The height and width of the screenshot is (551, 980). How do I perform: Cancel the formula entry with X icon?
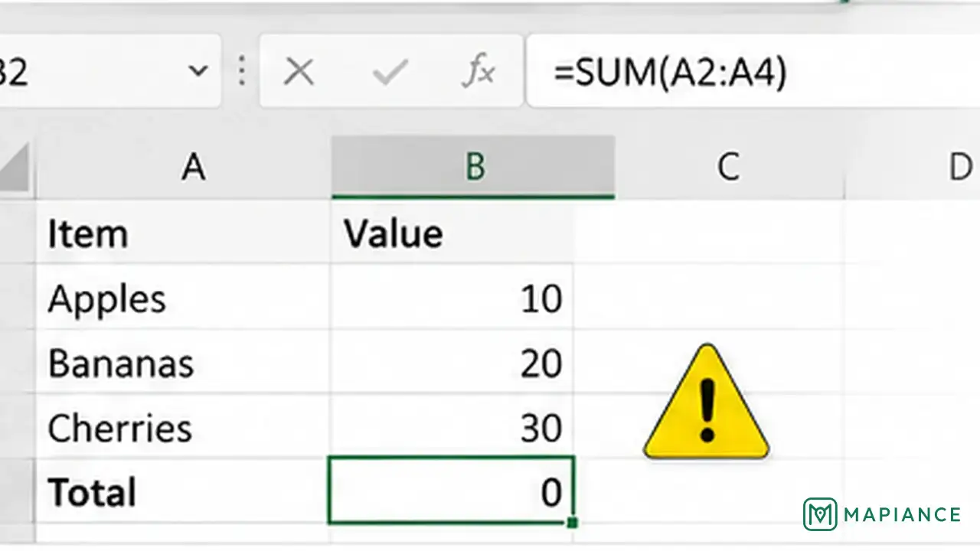(299, 73)
